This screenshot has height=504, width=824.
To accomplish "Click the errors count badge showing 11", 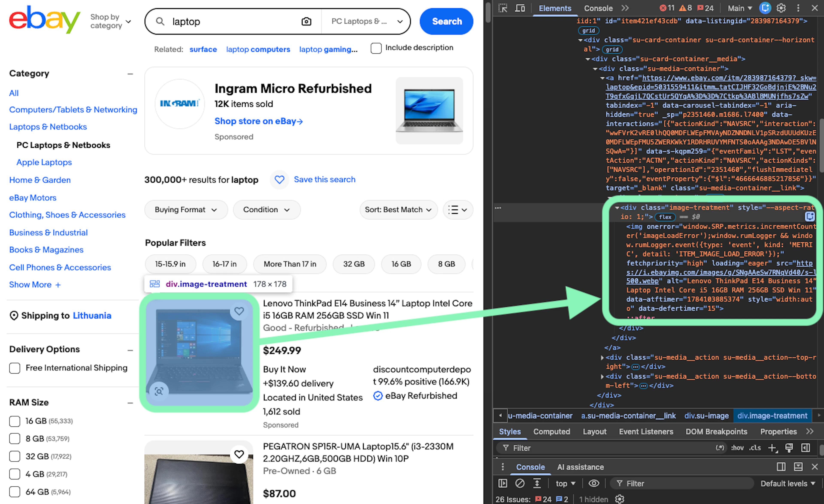I will pyautogui.click(x=667, y=8).
